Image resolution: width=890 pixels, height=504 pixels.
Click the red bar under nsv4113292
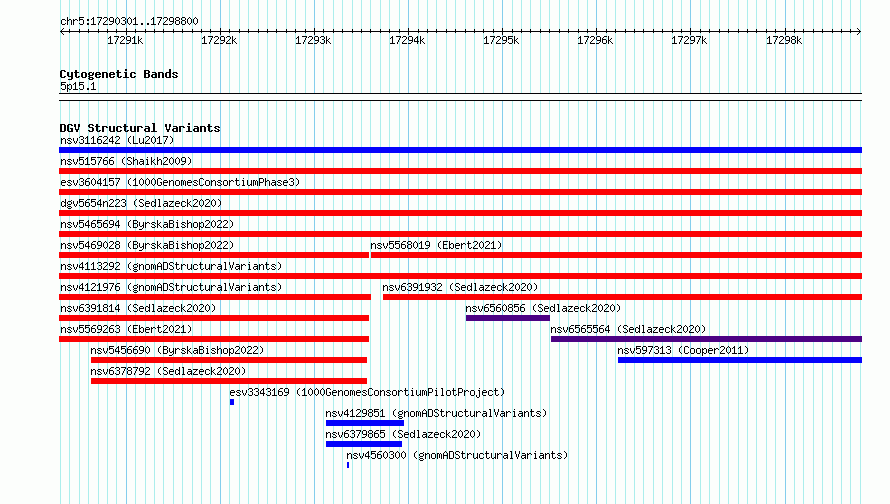coord(460,276)
